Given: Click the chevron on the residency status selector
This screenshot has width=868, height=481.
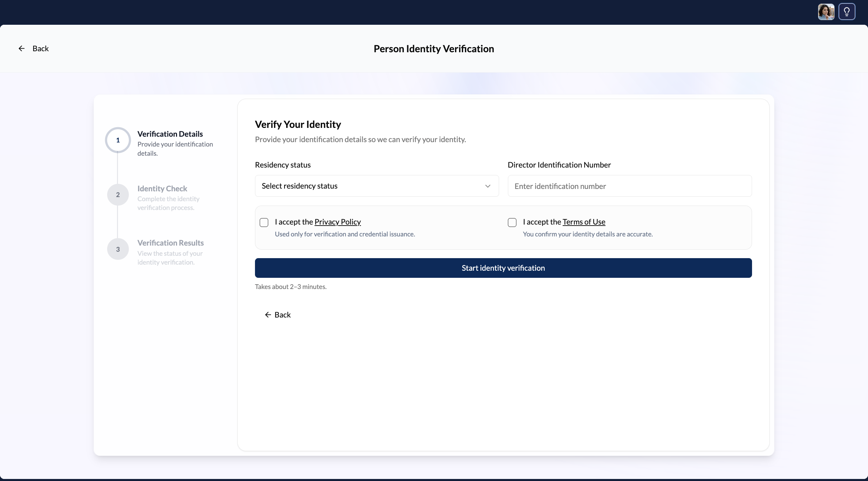Looking at the screenshot, I should (x=488, y=186).
